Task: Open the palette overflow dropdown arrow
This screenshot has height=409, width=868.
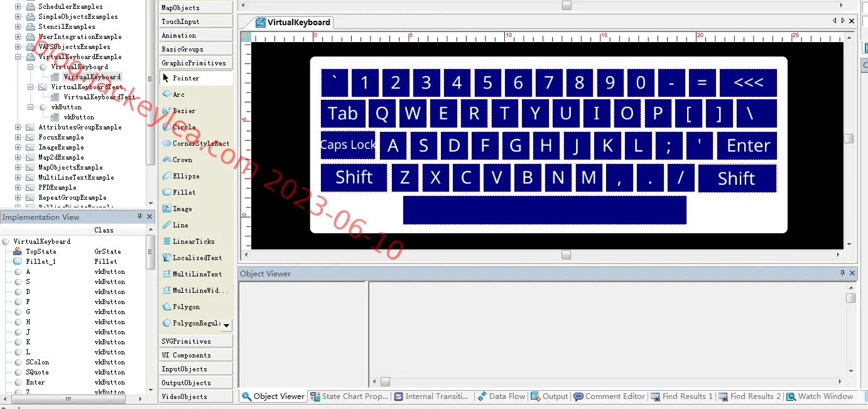Action: click(x=227, y=325)
